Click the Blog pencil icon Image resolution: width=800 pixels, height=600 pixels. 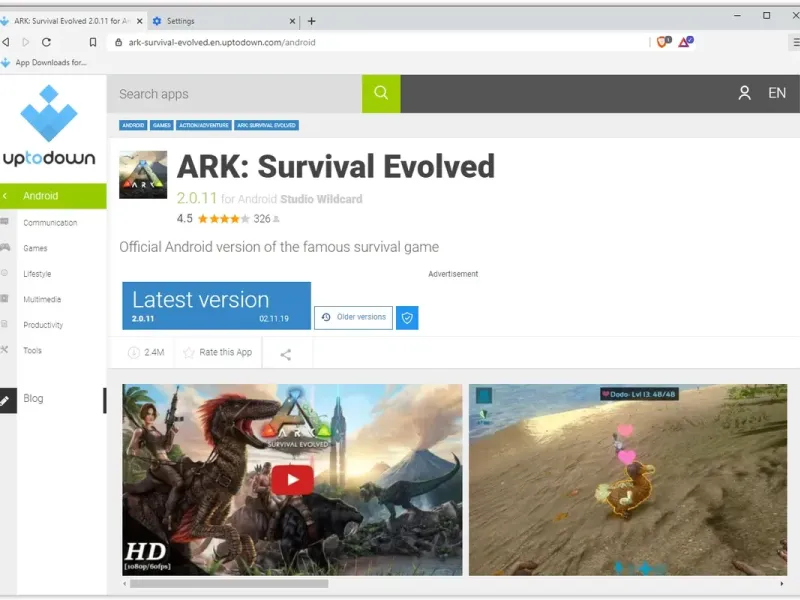pos(7,401)
